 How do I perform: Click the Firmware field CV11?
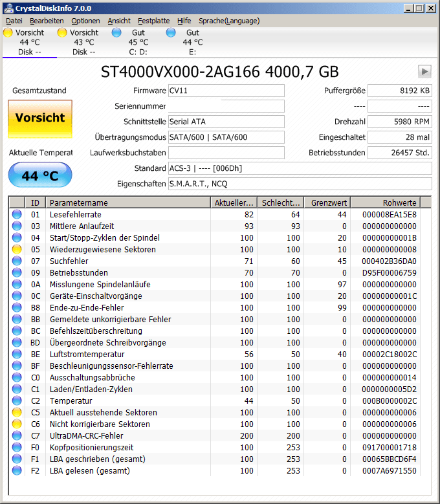pos(226,91)
